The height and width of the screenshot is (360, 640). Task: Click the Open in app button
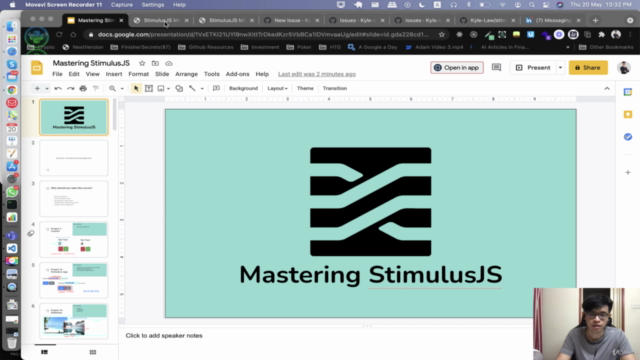[x=457, y=68]
